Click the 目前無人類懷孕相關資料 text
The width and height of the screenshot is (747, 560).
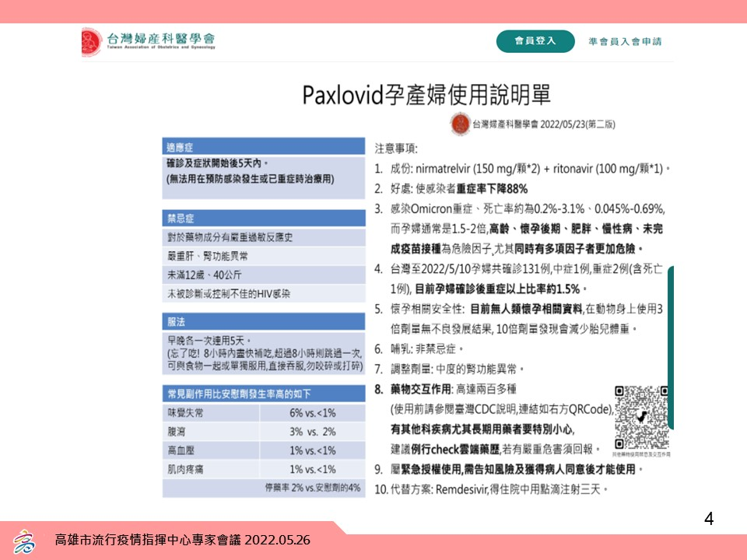526,309
